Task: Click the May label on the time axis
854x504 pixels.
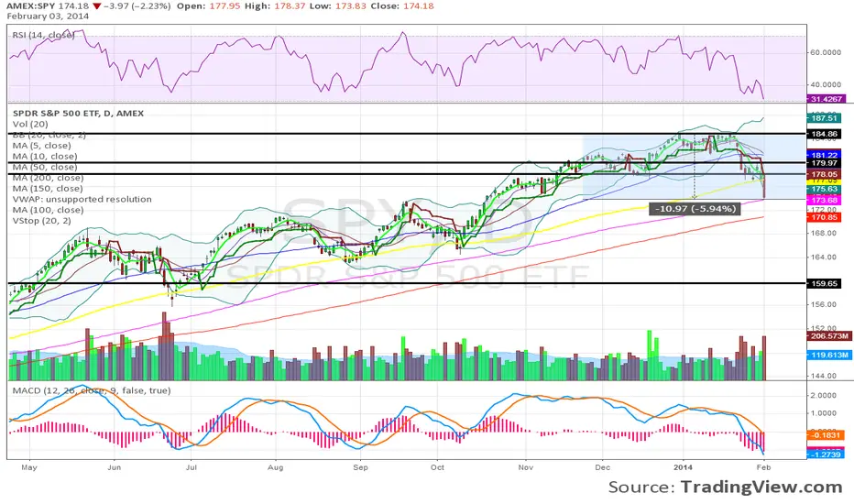Action: (29, 467)
